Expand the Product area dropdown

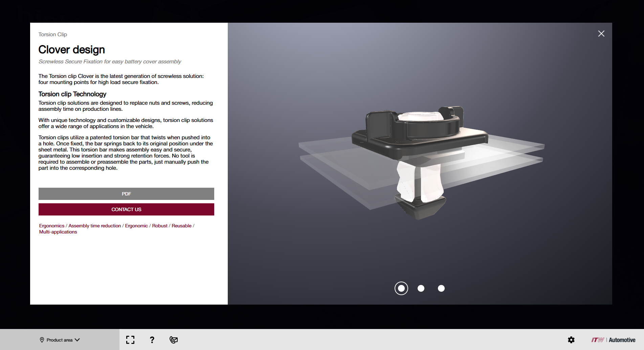click(60, 340)
